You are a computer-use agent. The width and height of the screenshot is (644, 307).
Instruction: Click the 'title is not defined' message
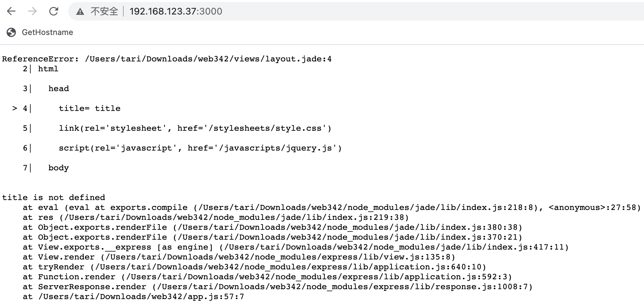pos(54,197)
